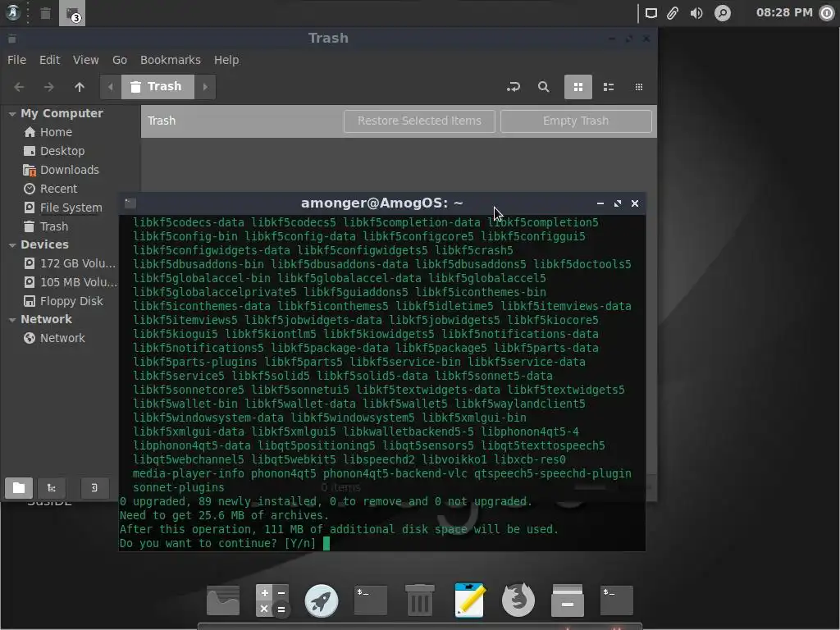Click the clock showing 08:28 PM
Screen dimensions: 840x630
pos(784,13)
